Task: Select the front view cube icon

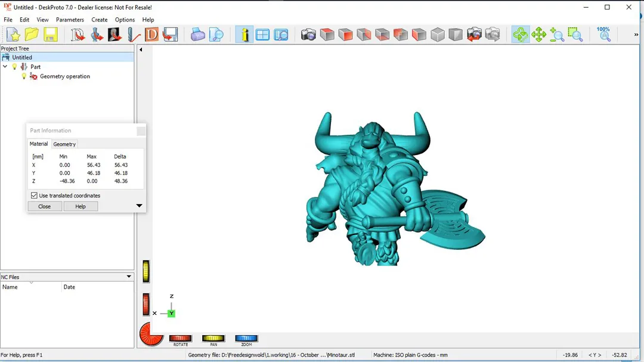Action: pos(345,35)
